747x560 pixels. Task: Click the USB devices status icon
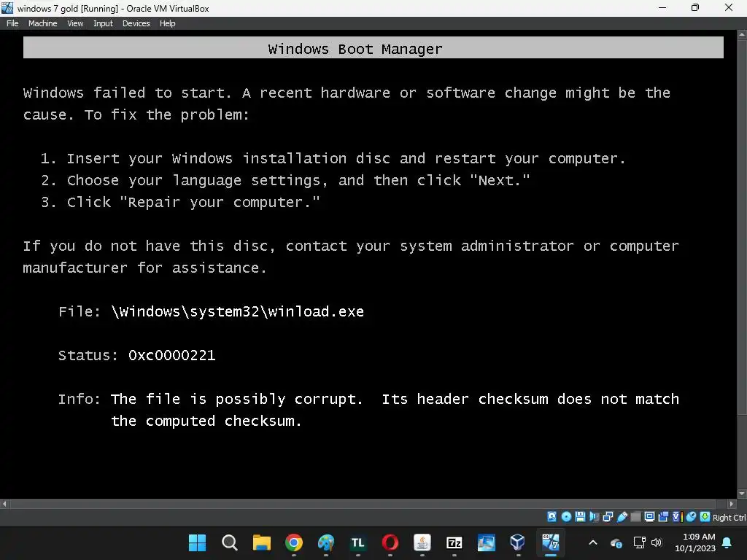click(622, 517)
